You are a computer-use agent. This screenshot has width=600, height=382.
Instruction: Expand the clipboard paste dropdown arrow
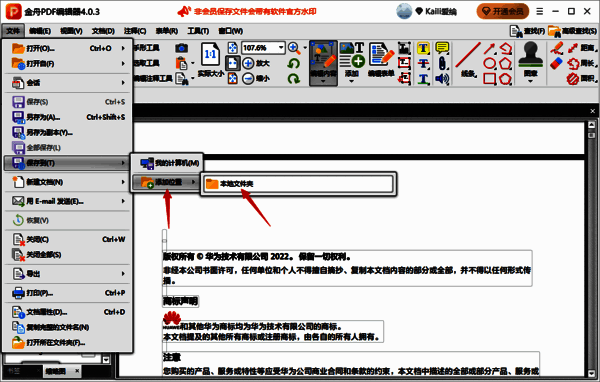(192, 63)
